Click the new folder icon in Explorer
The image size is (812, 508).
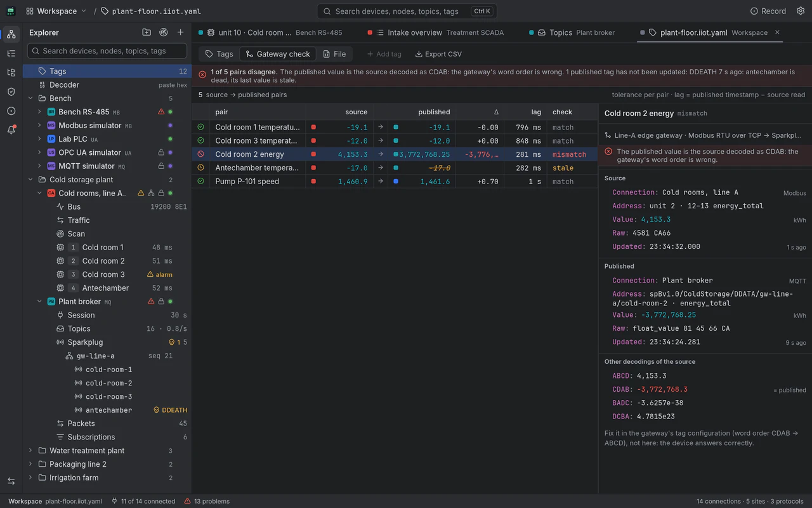pyautogui.click(x=147, y=32)
